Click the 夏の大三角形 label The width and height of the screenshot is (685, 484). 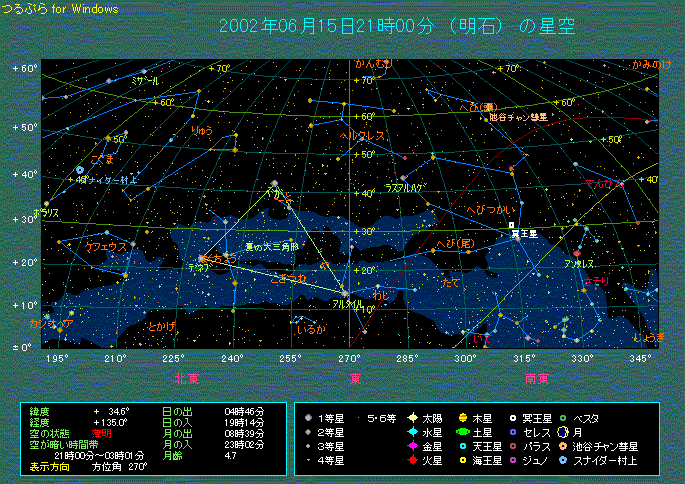pyautogui.click(x=272, y=247)
